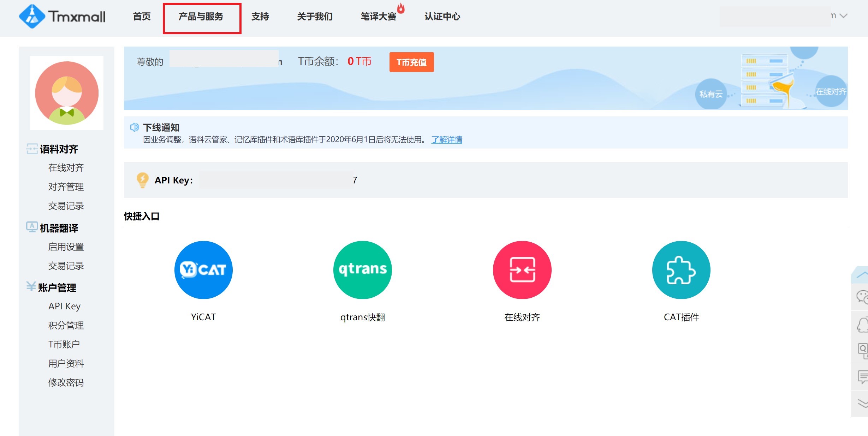This screenshot has height=436, width=868.
Task: Click the YiCAT label text
Action: click(203, 317)
